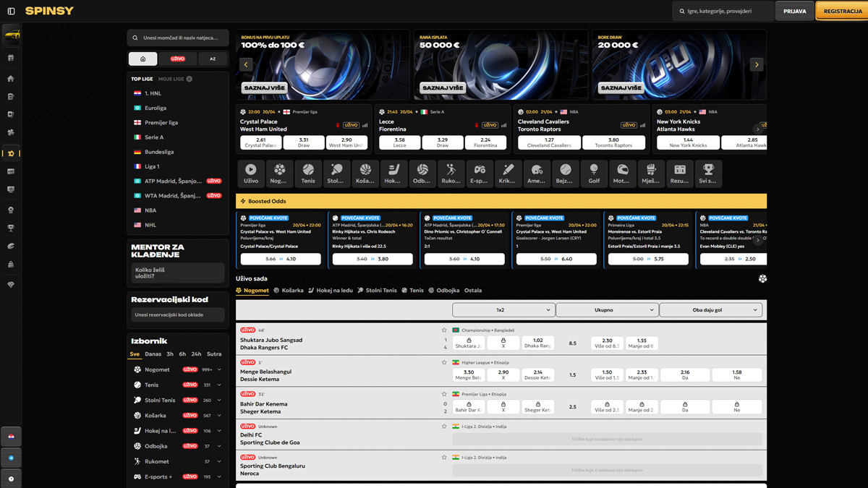
Task: Expand Nogomet in the Izbornik list
Action: point(219,369)
